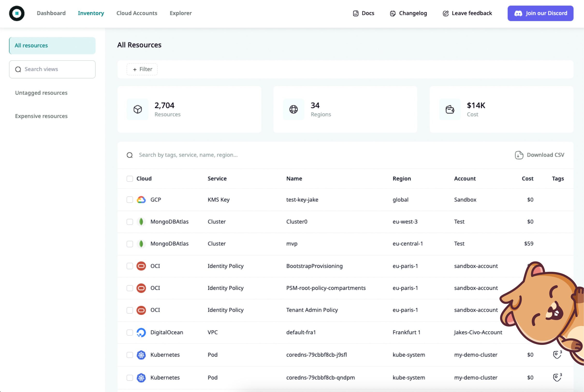The height and width of the screenshot is (392, 584).
Task: Expand the Filter options panel
Action: [142, 69]
